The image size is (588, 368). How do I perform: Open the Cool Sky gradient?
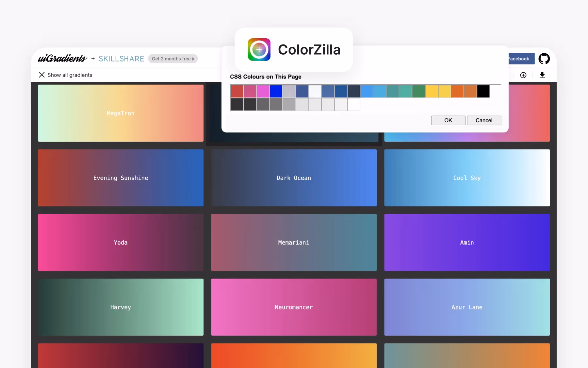click(x=467, y=178)
